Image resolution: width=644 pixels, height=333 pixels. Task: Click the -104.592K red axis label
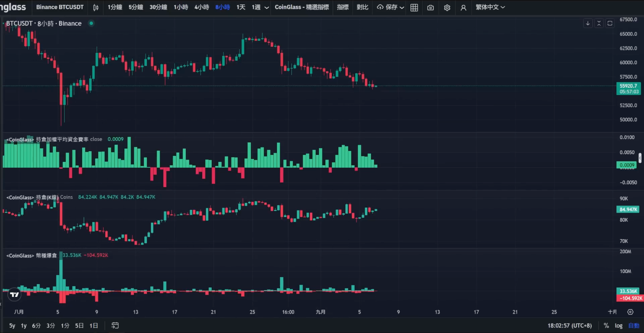point(630,298)
